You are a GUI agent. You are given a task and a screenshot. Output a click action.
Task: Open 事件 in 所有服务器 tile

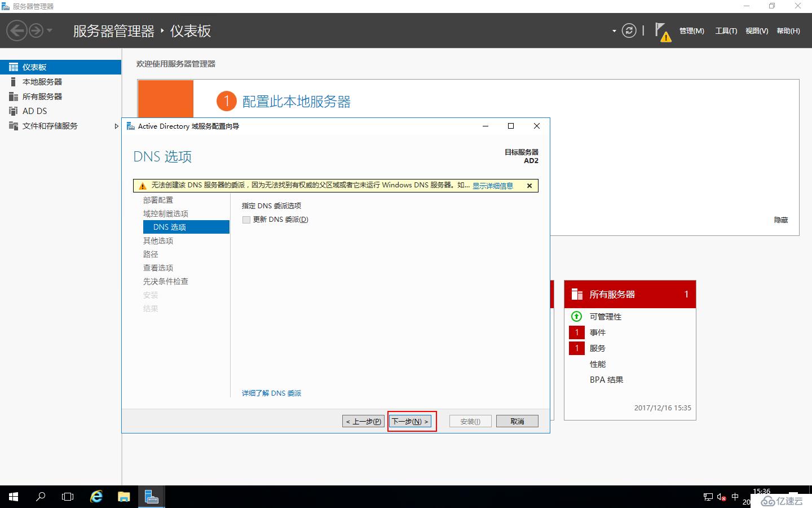[598, 333]
